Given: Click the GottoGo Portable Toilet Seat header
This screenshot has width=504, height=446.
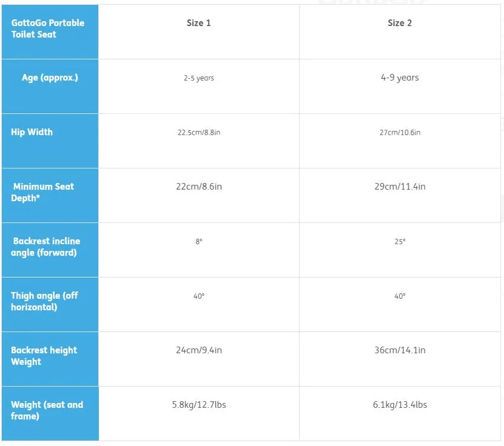Looking at the screenshot, I should 47,28.
